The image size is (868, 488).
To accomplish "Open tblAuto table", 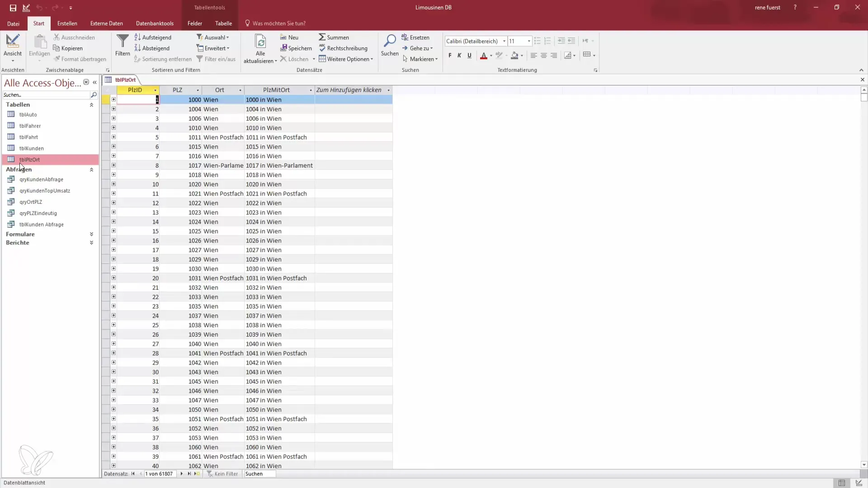I will (x=28, y=115).
